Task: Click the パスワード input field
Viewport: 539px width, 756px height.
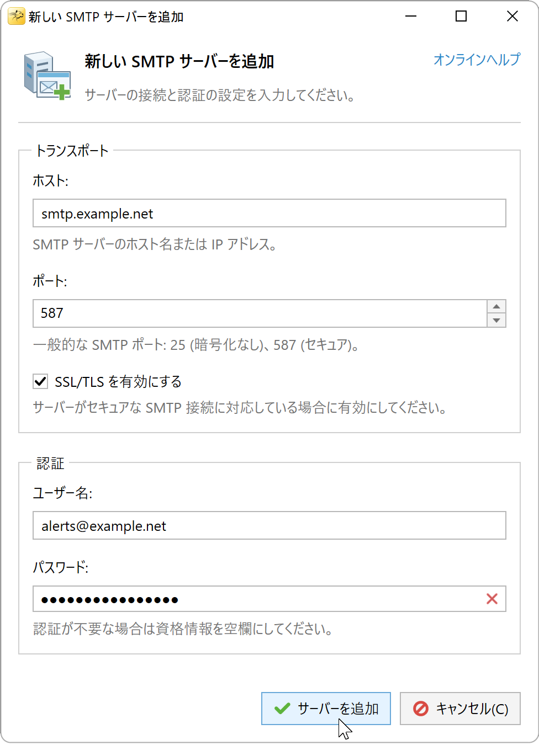Action: [x=269, y=599]
